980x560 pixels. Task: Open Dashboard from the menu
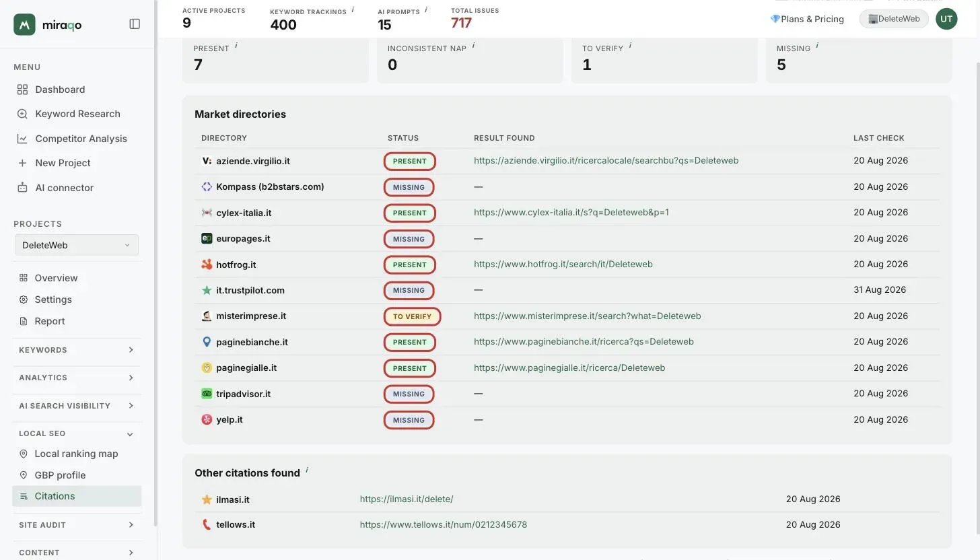[x=60, y=90]
